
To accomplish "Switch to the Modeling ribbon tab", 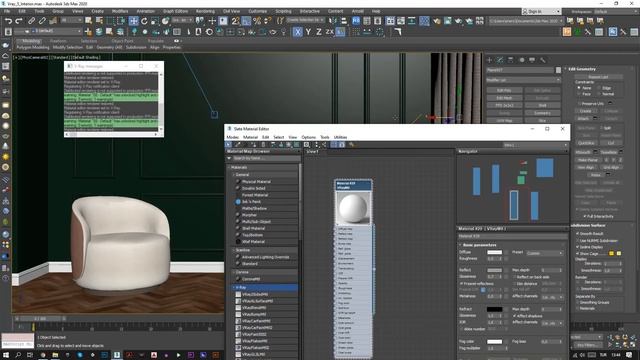I will pyautogui.click(x=31, y=41).
